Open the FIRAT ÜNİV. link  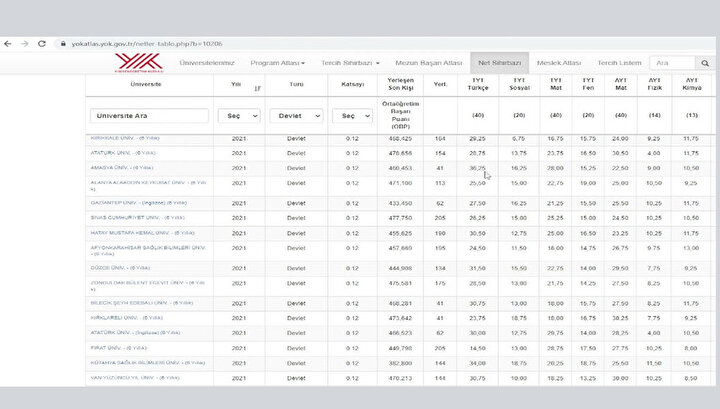click(118, 348)
